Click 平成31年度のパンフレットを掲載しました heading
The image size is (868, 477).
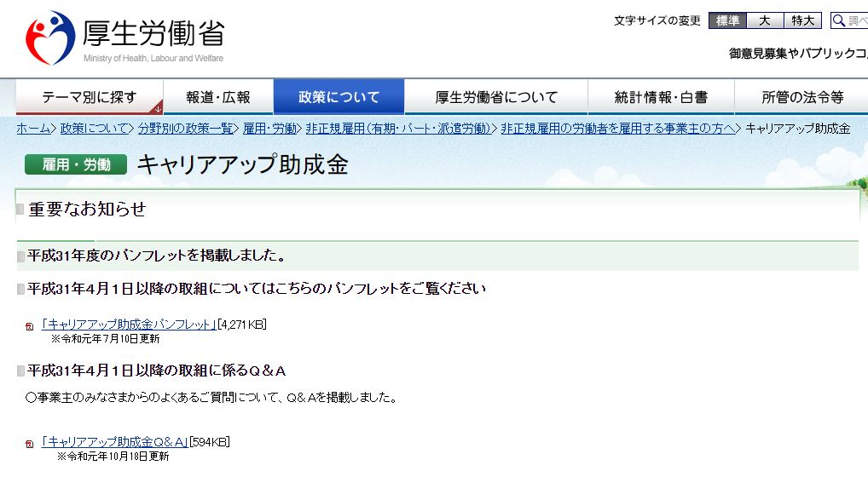(x=157, y=256)
